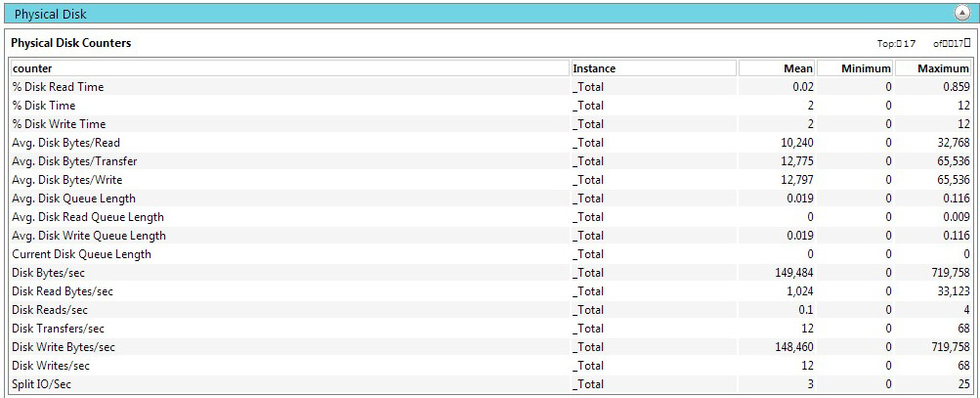The height and width of the screenshot is (398, 980).
Task: Click the mean value 148,460
Action: (x=795, y=347)
